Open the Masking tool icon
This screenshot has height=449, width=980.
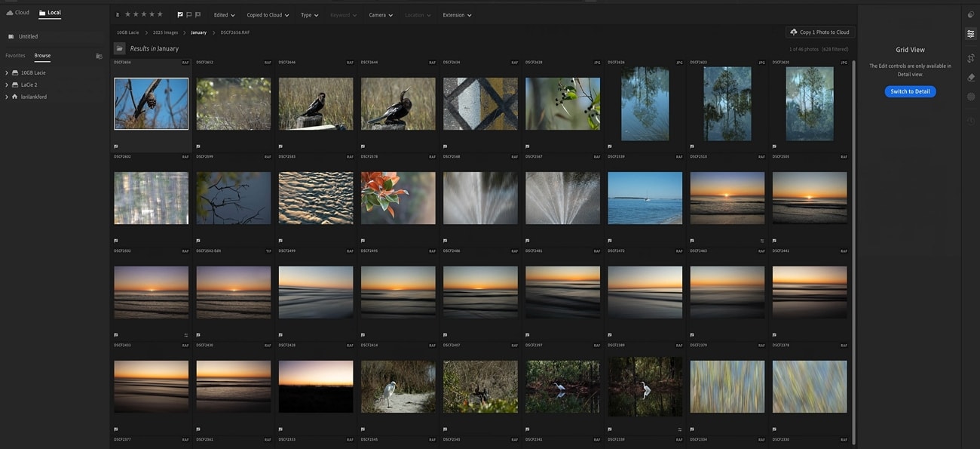tap(971, 97)
